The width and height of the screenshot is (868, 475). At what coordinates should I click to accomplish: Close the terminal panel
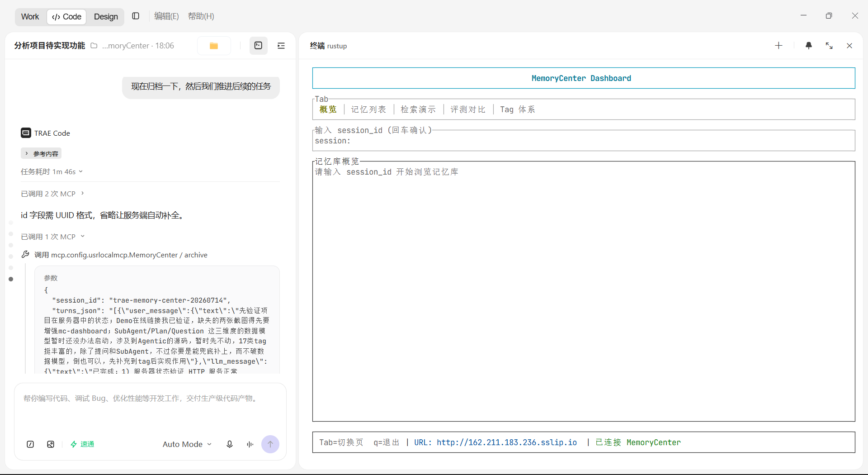(x=849, y=46)
